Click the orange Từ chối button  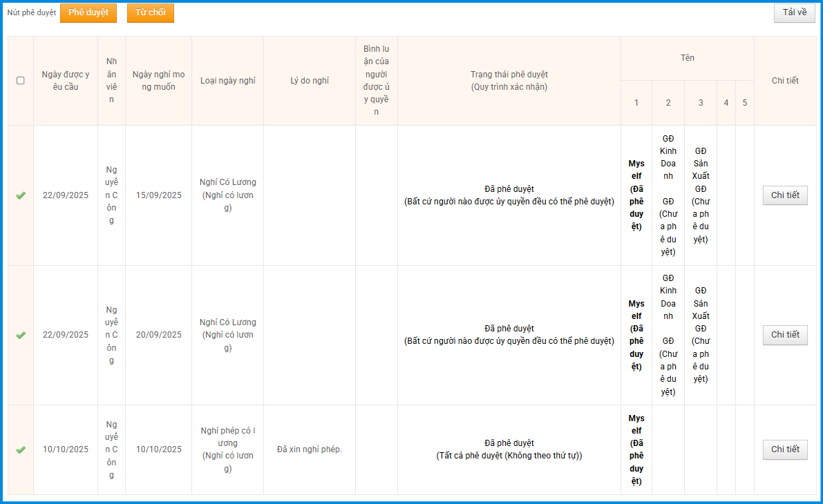(150, 13)
